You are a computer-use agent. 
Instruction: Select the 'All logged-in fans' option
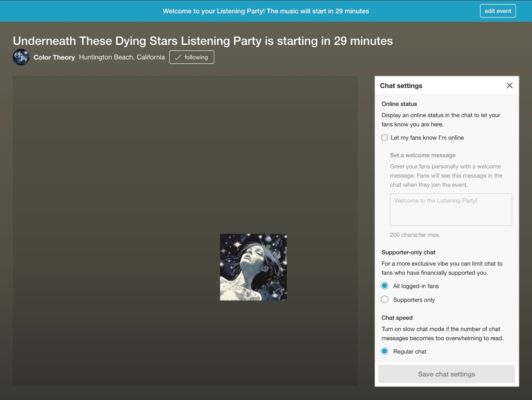[384, 285]
